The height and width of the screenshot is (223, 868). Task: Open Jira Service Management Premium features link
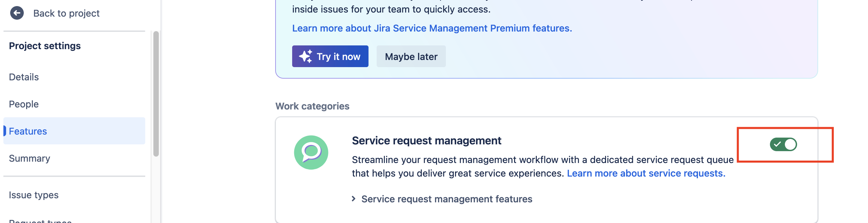[x=432, y=28]
